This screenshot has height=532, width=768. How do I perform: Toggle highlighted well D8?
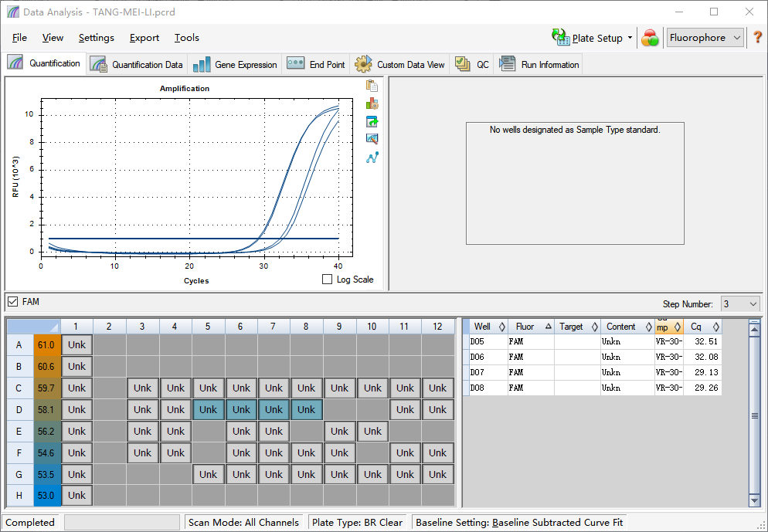307,410
